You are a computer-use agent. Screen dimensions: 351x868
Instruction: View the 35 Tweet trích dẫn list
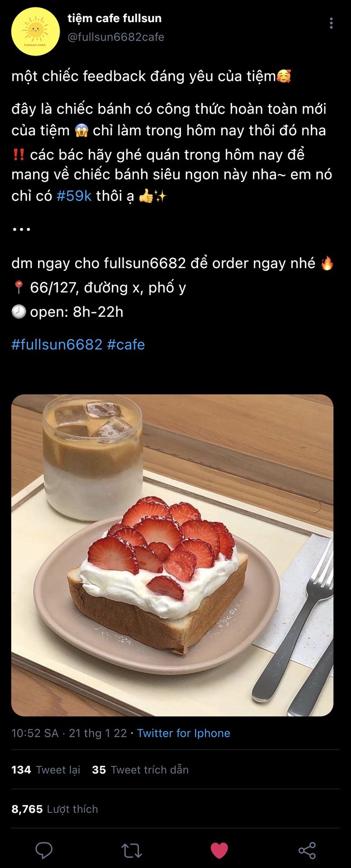point(140,769)
